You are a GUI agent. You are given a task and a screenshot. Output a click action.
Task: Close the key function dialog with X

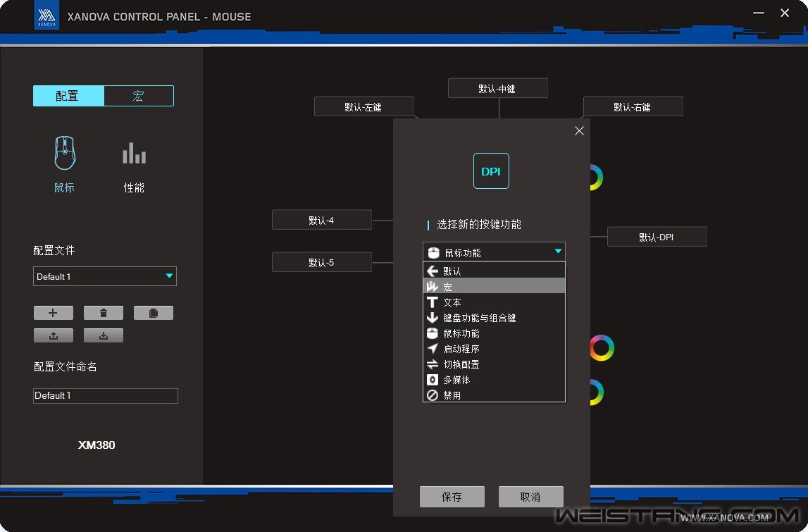(x=579, y=131)
